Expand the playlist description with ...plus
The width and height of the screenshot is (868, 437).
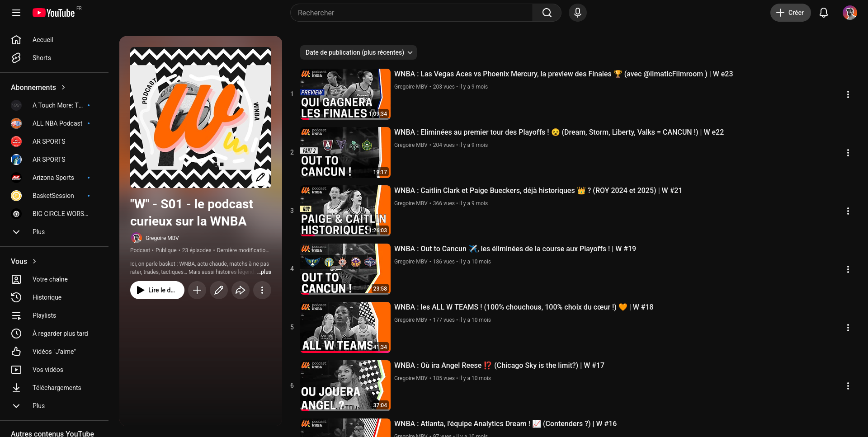(x=264, y=272)
